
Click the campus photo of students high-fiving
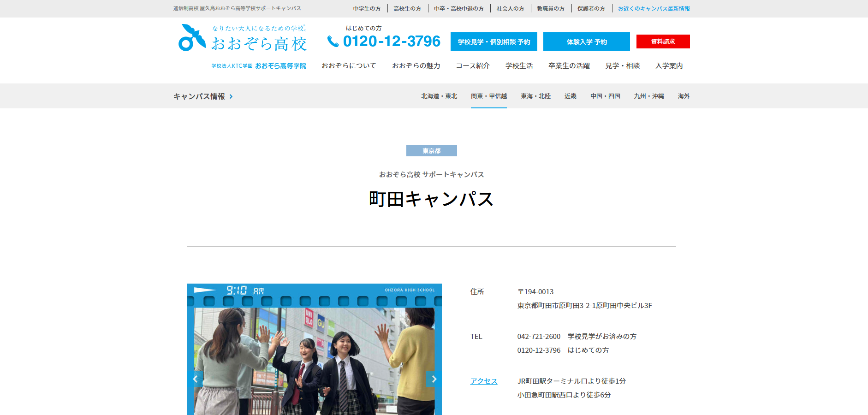(x=314, y=360)
